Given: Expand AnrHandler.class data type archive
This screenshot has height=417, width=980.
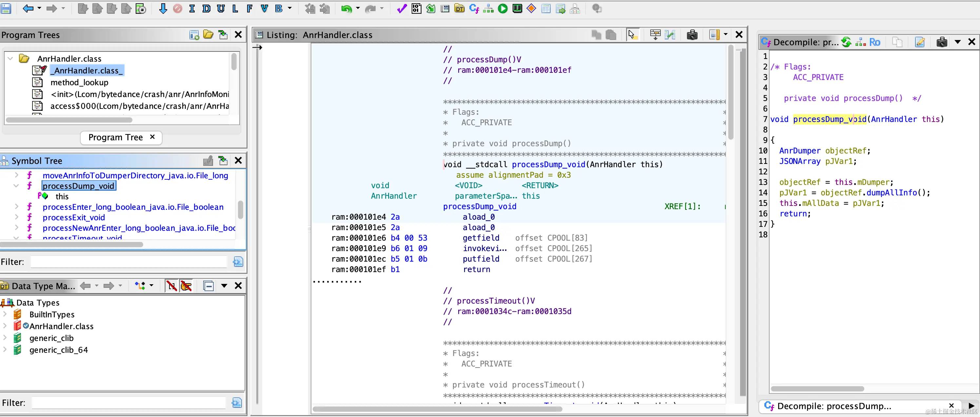Looking at the screenshot, I should (x=5, y=326).
